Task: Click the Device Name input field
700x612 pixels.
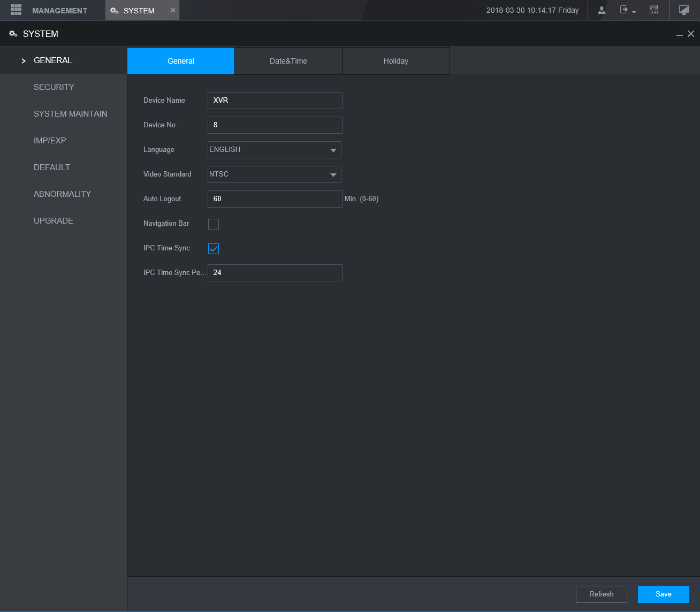Action: [275, 101]
